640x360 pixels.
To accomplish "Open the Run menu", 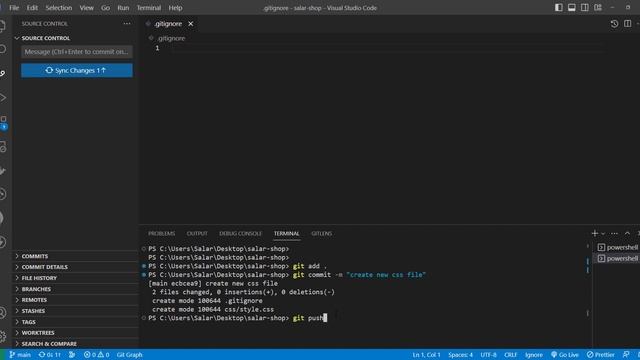I will click(x=123, y=8).
